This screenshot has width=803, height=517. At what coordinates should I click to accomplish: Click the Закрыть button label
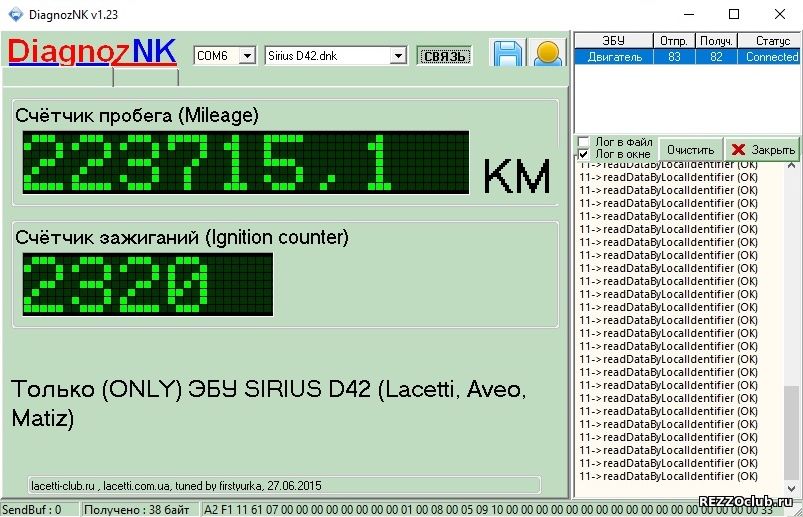[773, 150]
